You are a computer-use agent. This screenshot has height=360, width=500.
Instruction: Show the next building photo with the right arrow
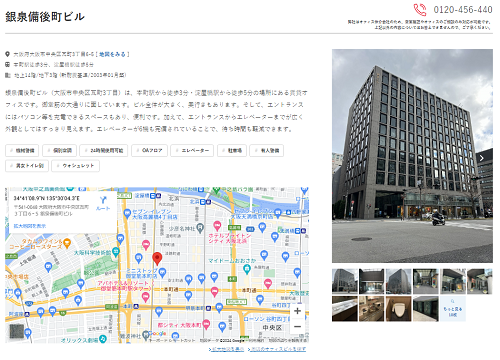click(481, 158)
